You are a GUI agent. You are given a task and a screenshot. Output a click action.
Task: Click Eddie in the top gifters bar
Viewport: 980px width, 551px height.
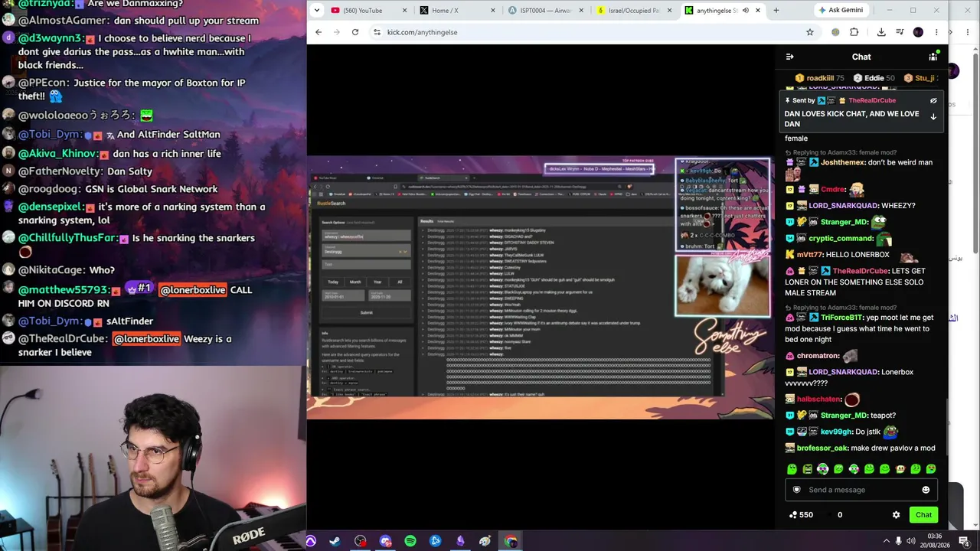pyautogui.click(x=874, y=78)
